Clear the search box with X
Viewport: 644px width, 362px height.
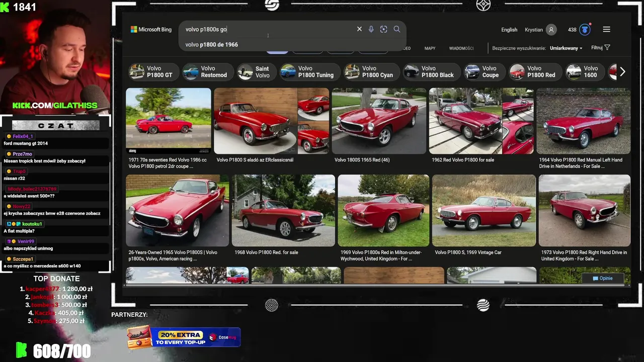click(359, 29)
